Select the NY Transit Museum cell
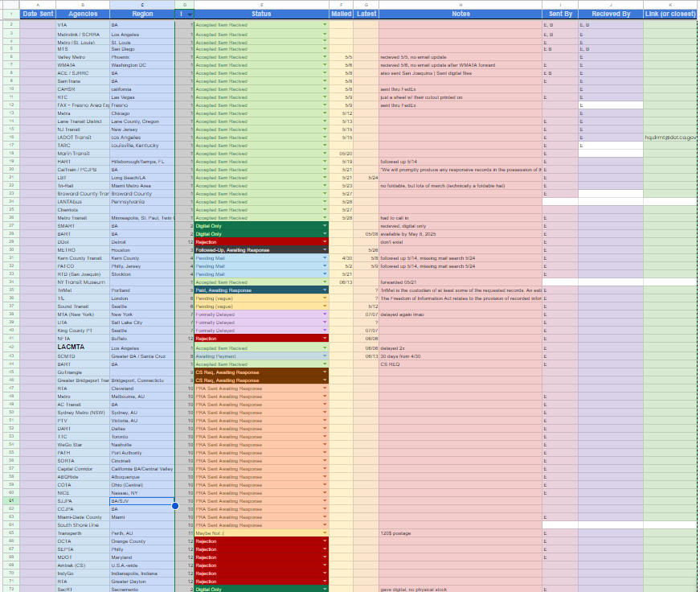The width and height of the screenshot is (700, 592). point(83,282)
